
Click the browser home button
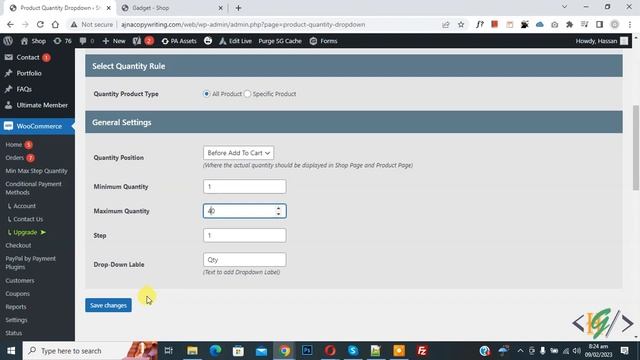pyautogui.click(x=55, y=24)
